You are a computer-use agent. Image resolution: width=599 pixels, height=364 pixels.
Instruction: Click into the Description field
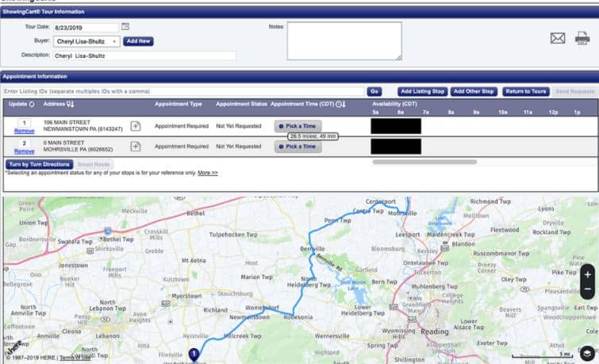click(144, 56)
